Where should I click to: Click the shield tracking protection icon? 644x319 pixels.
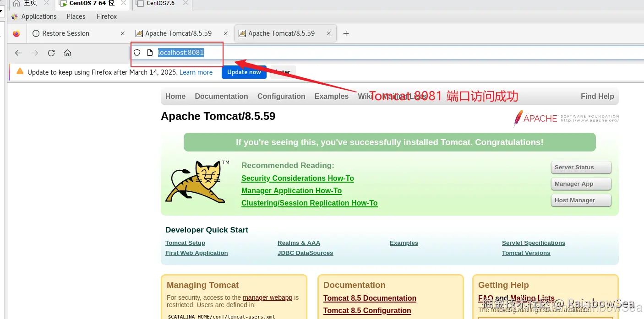point(137,53)
